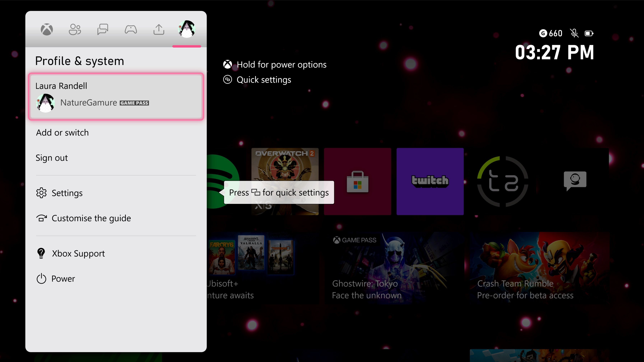Choose Sign out

(x=52, y=158)
